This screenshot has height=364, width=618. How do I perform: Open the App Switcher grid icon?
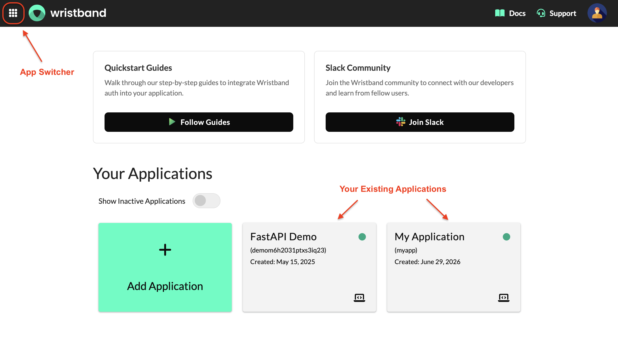(x=13, y=13)
